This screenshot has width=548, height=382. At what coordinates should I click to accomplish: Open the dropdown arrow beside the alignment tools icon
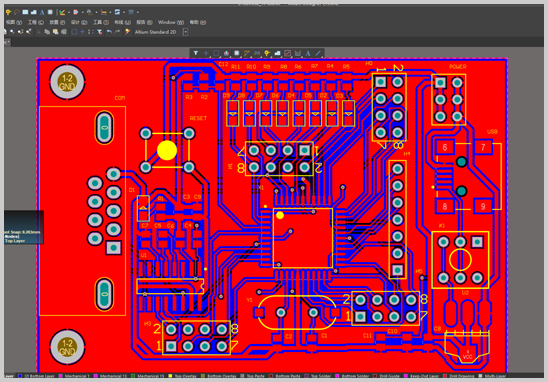tap(82, 12)
